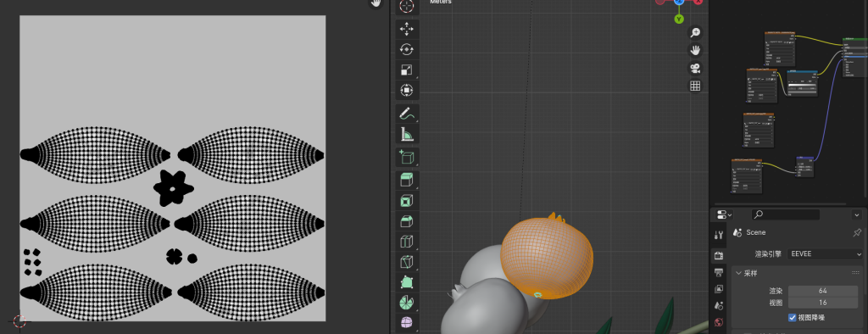Open the View Layer properties tab

[x=719, y=289]
